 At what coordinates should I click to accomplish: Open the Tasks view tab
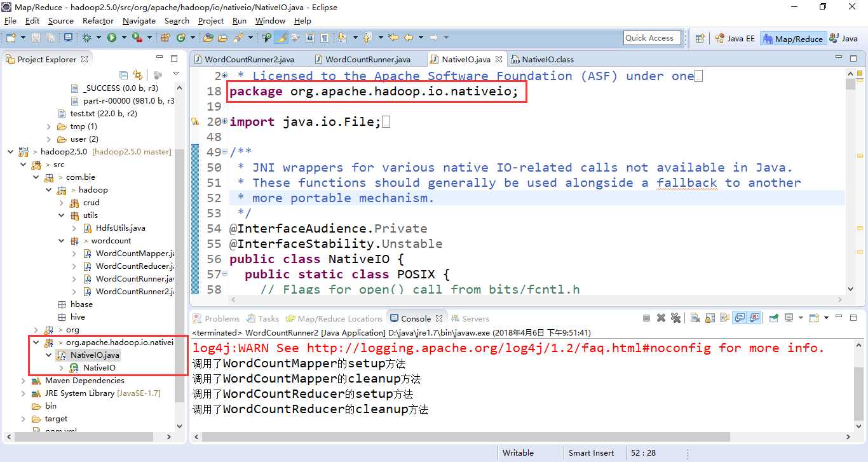(263, 318)
